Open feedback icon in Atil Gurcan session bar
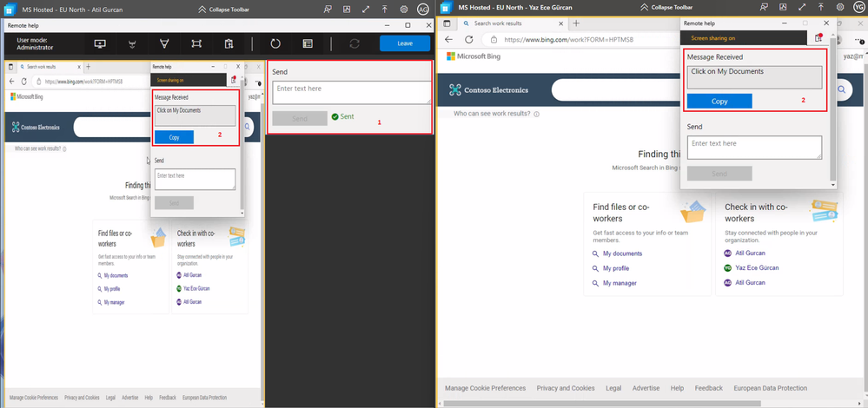Viewport: 868px width, 408px height. tap(328, 9)
